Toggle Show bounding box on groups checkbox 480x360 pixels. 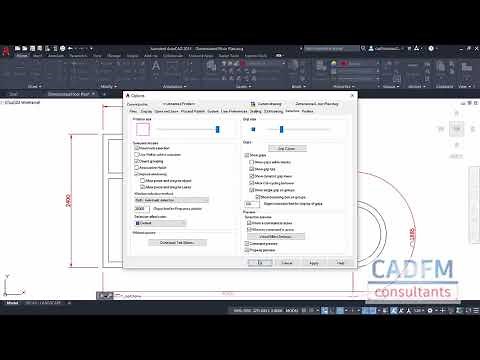(257, 197)
